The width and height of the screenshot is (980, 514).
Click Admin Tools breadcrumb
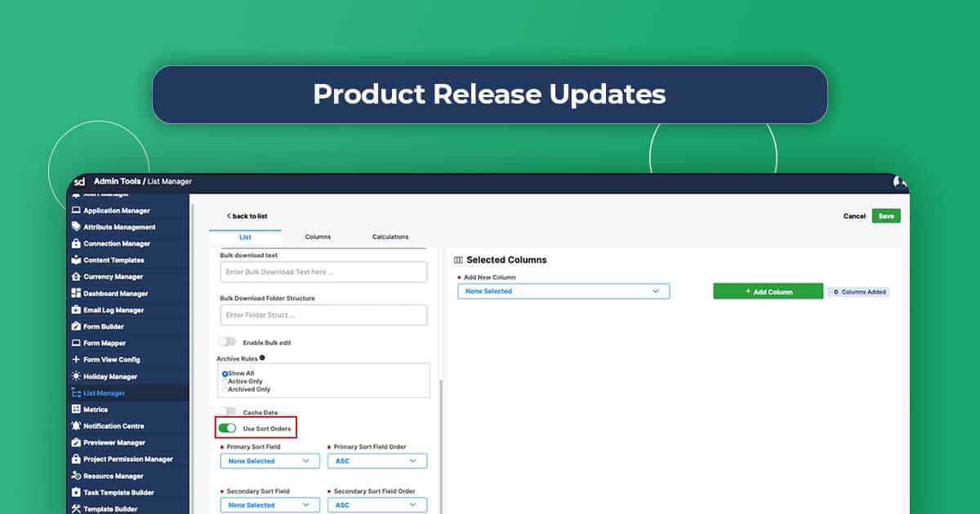coord(117,181)
